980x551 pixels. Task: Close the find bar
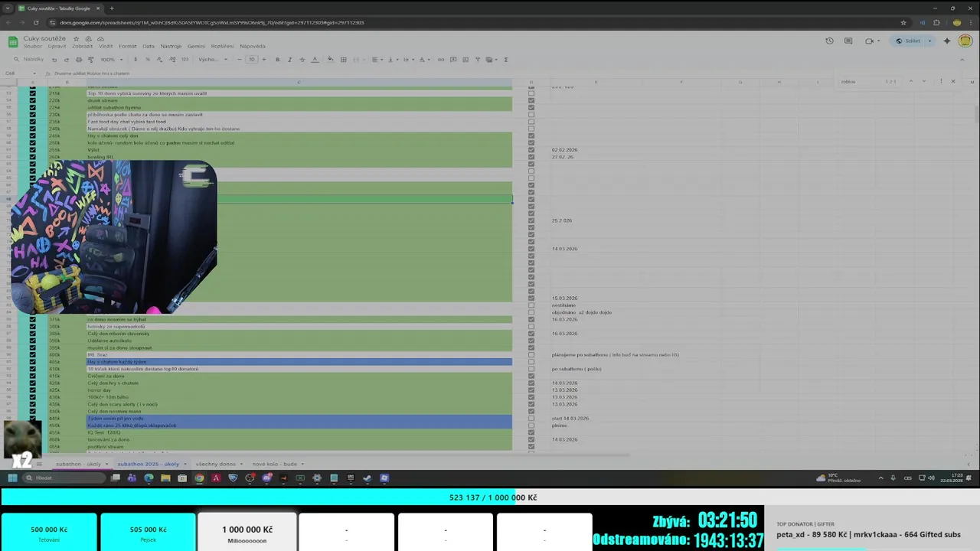(953, 81)
